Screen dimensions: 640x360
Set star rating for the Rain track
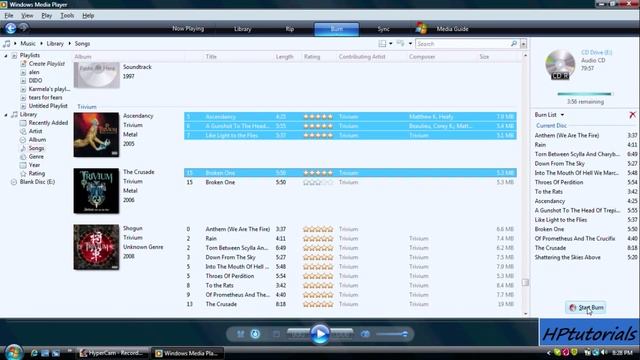pyautogui.click(x=318, y=238)
